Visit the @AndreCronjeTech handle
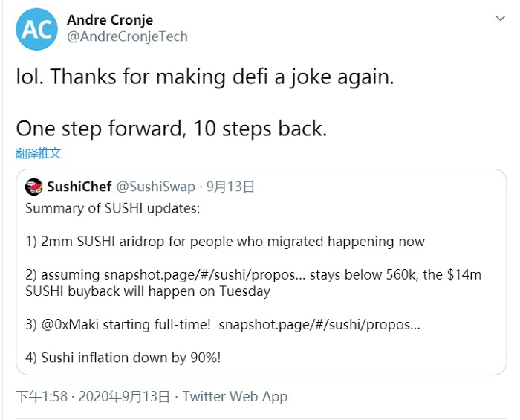 127,36
